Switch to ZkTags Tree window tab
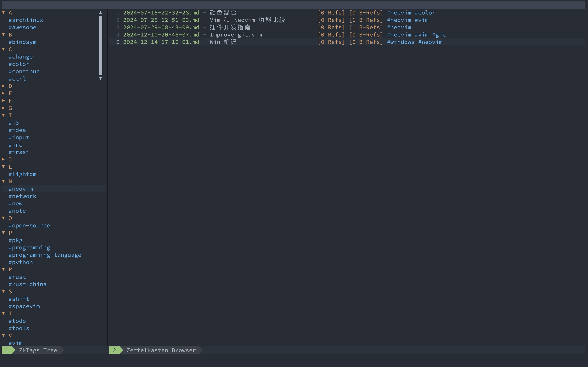 pos(38,350)
